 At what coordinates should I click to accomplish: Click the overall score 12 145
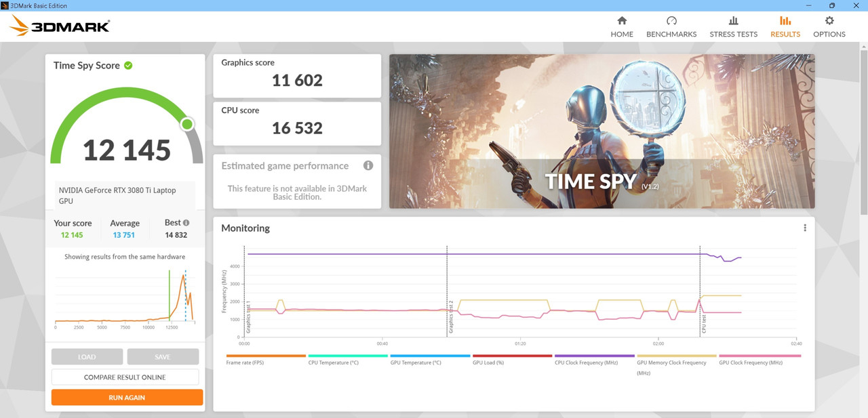(127, 150)
